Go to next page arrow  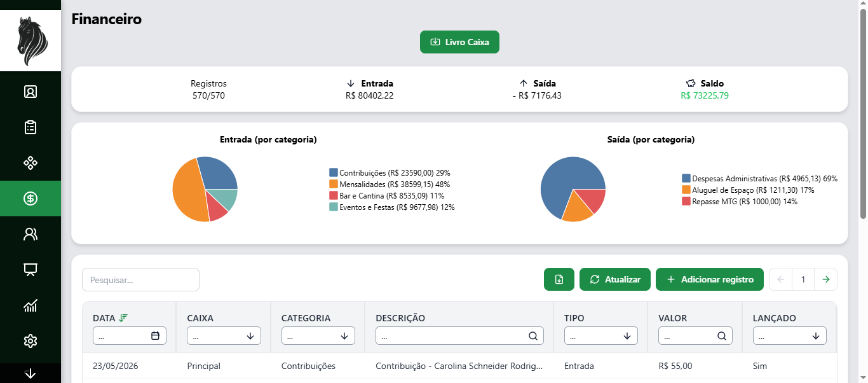825,279
